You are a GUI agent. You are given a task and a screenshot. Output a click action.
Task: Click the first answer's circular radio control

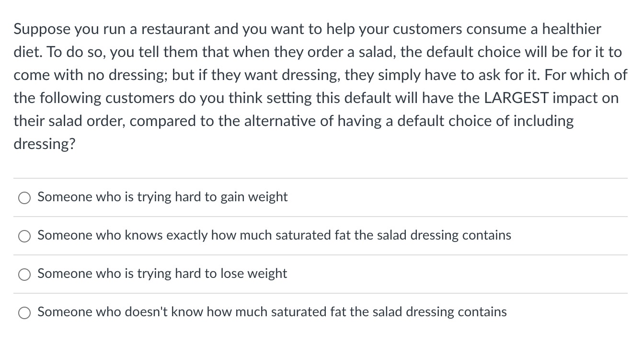(x=24, y=197)
